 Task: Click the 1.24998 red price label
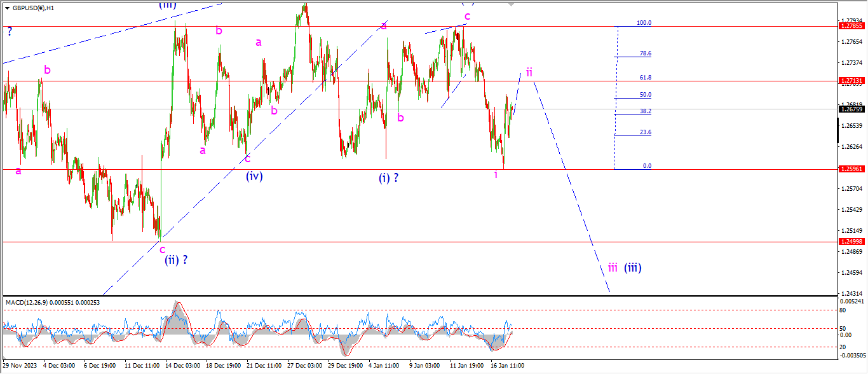[851, 242]
